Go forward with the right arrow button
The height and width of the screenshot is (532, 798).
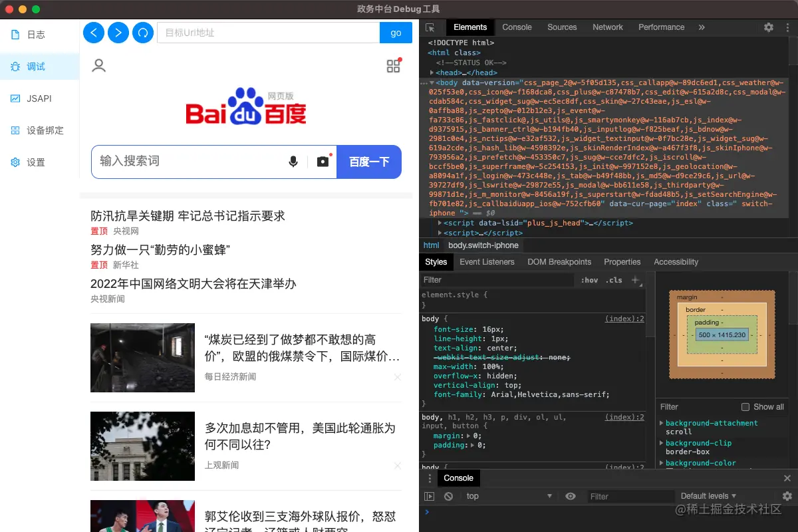click(118, 32)
